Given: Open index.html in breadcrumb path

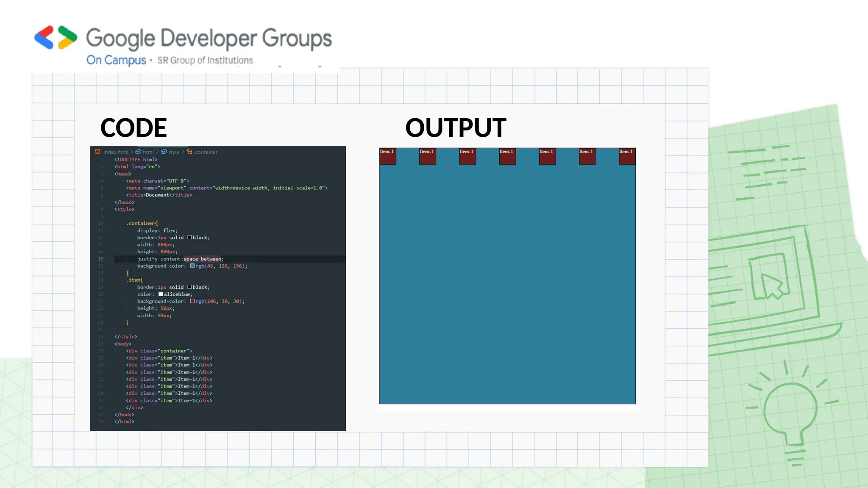Looking at the screenshot, I should [115, 152].
